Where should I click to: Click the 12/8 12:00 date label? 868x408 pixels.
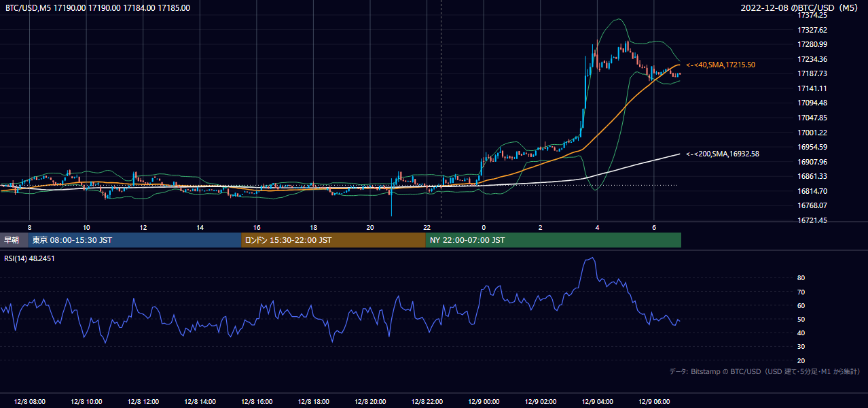(x=143, y=402)
